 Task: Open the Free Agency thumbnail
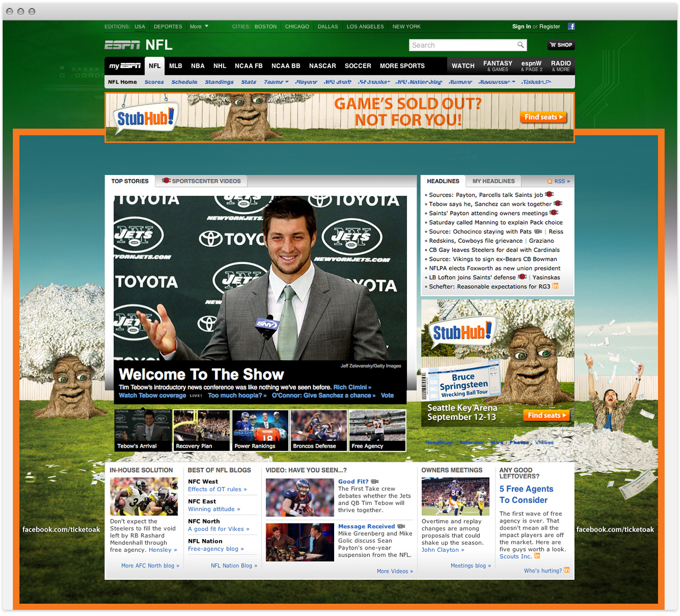377,430
